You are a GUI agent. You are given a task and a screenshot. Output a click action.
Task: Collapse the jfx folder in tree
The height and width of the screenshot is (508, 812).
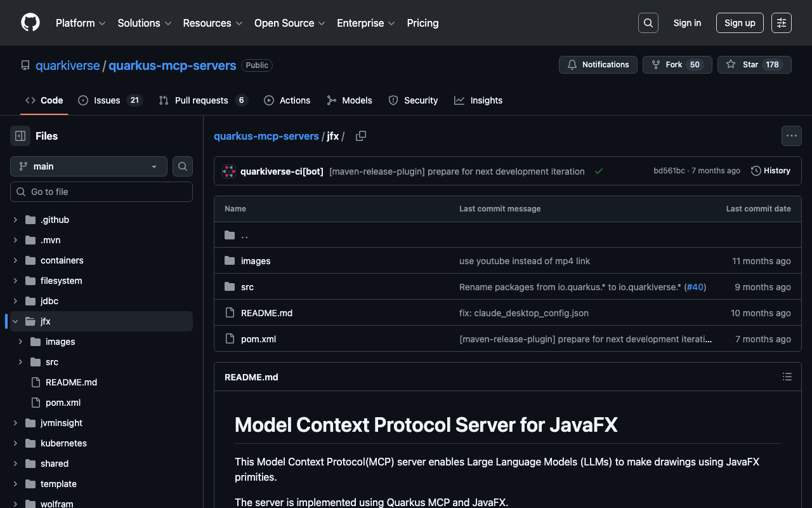point(15,321)
